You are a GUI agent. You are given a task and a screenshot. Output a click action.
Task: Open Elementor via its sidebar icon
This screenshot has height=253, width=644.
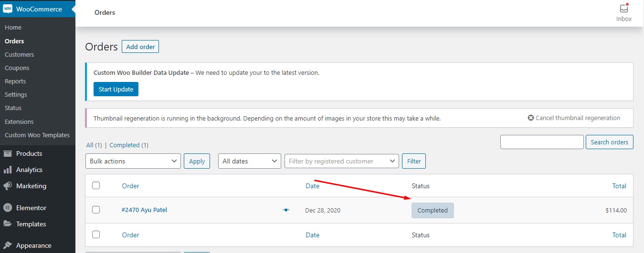click(8, 208)
